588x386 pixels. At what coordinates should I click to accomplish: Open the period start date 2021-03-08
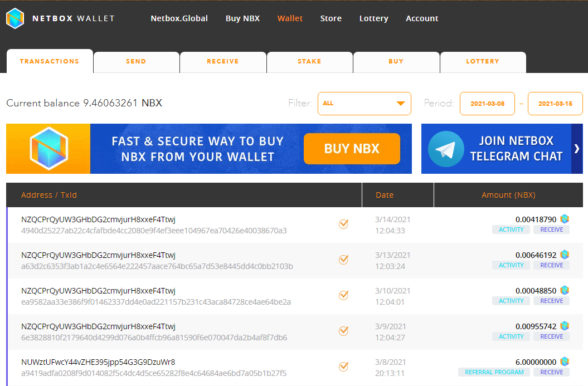(x=488, y=104)
